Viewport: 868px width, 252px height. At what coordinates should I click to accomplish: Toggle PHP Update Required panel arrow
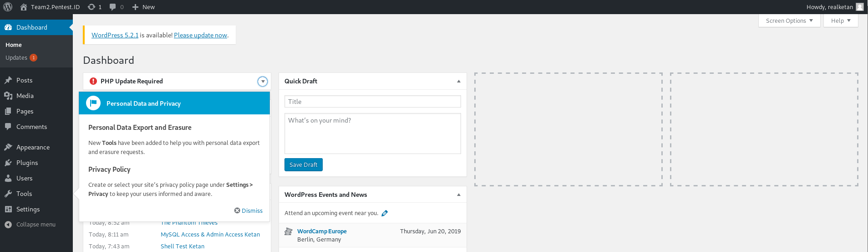point(263,81)
